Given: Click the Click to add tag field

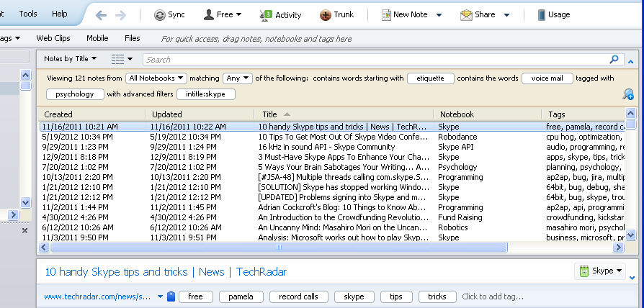Looking at the screenshot, I should (493, 296).
